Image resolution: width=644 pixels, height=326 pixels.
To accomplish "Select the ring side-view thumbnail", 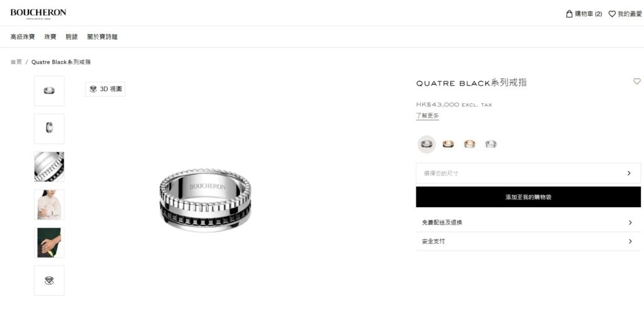I will [49, 128].
